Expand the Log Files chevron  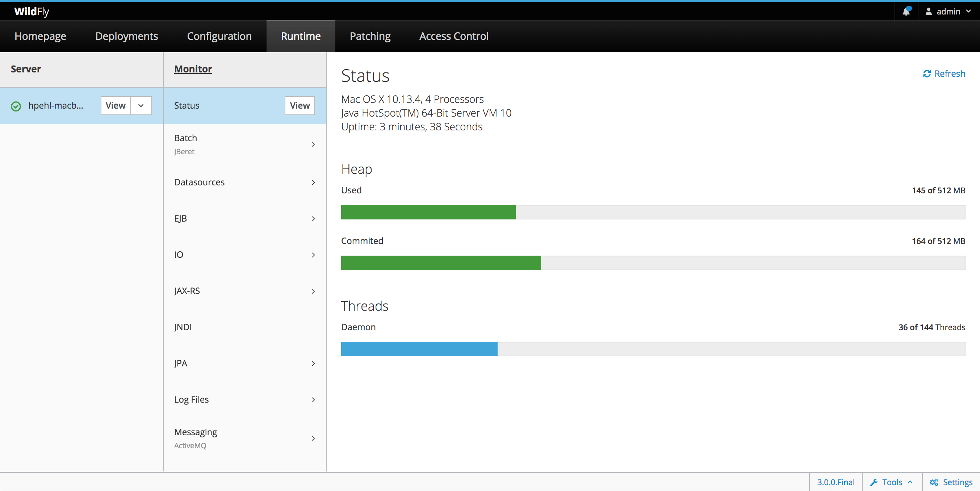pyautogui.click(x=313, y=400)
